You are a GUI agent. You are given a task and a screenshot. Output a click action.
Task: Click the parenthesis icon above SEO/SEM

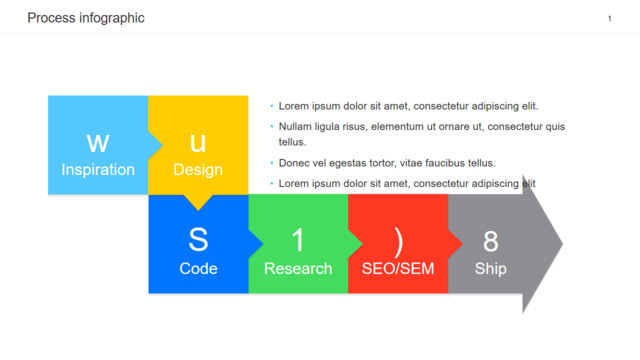[x=399, y=241]
